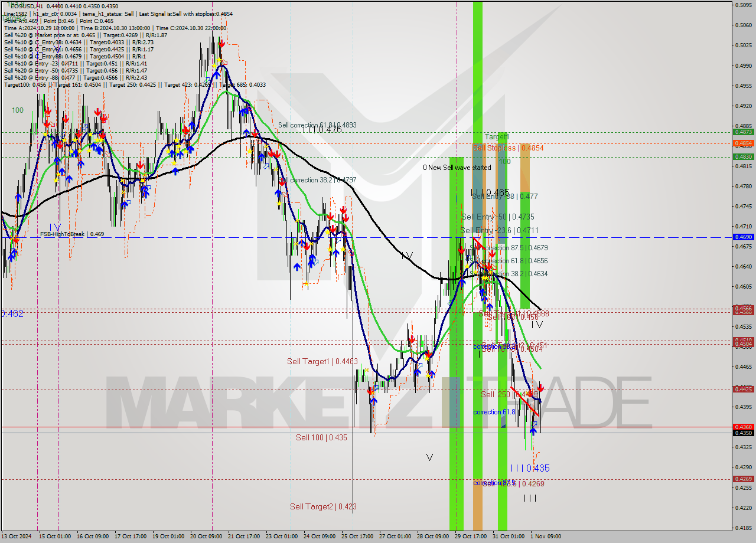Click the red 0.4425 price axis tag
This screenshot has height=543, width=756.
pyautogui.click(x=743, y=389)
